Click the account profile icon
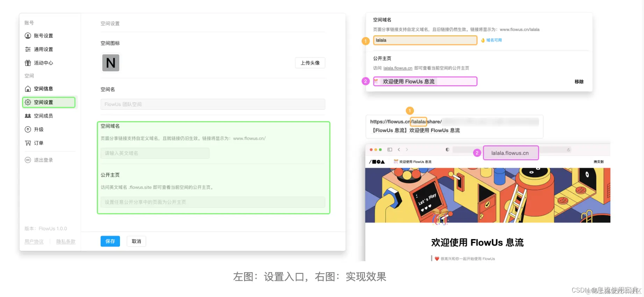This screenshot has height=297, width=644. pos(28,36)
